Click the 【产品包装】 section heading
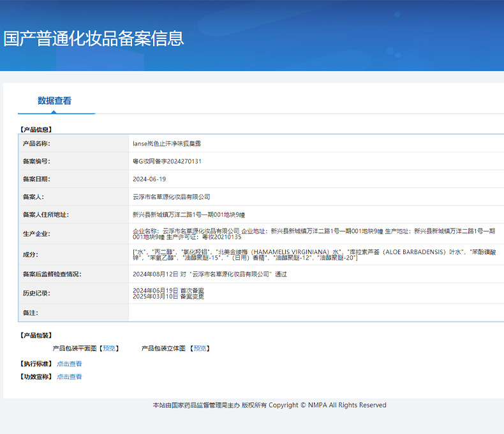Screen dimensions: 504x434 click(x=36, y=335)
